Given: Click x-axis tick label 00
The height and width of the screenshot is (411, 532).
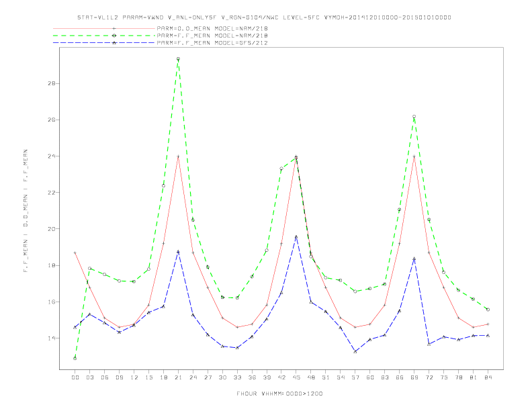Looking at the screenshot, I should click(x=75, y=377).
